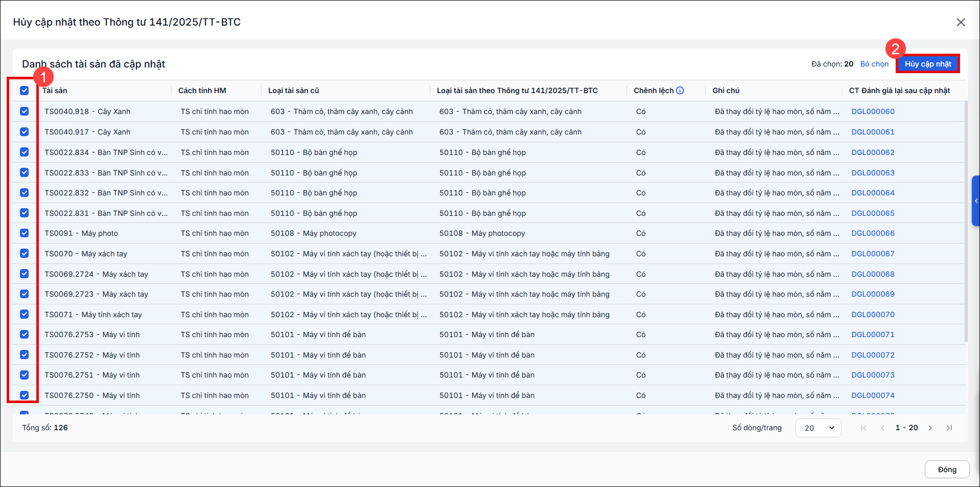Image resolution: width=980 pixels, height=487 pixels.
Task: Open revaluation voucher DGL000069
Action: (873, 294)
